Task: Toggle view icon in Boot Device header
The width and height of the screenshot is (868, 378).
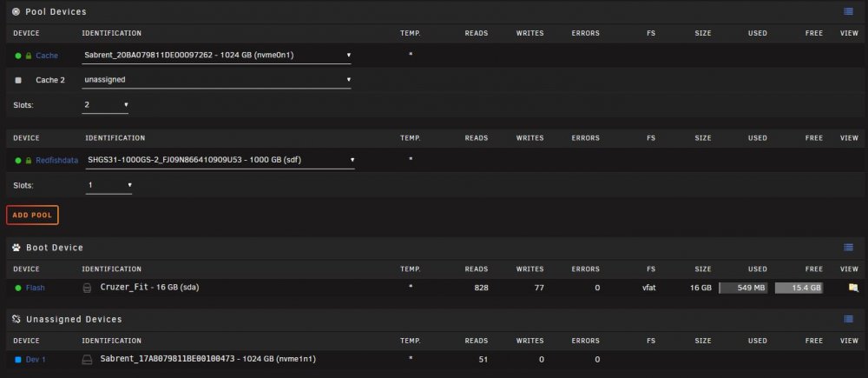Action: point(848,247)
